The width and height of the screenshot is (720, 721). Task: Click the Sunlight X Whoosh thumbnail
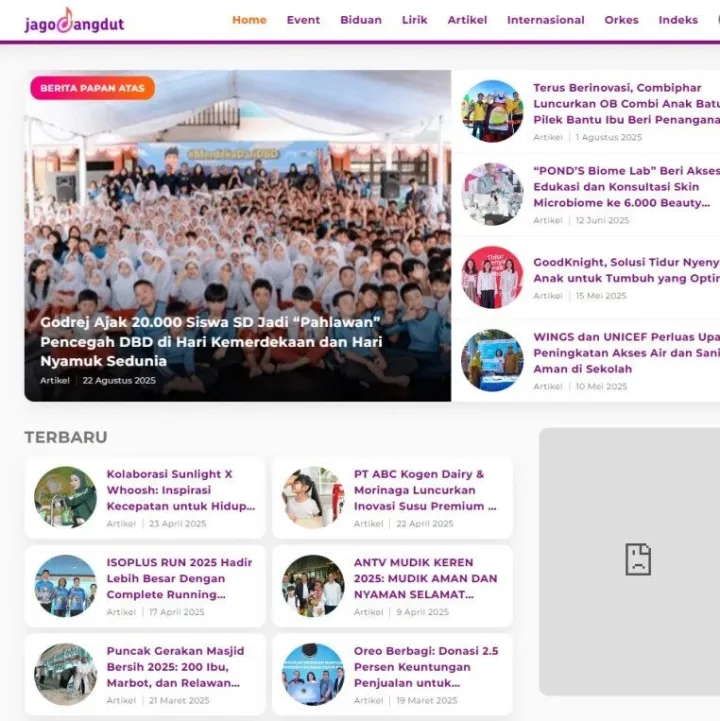(x=65, y=497)
